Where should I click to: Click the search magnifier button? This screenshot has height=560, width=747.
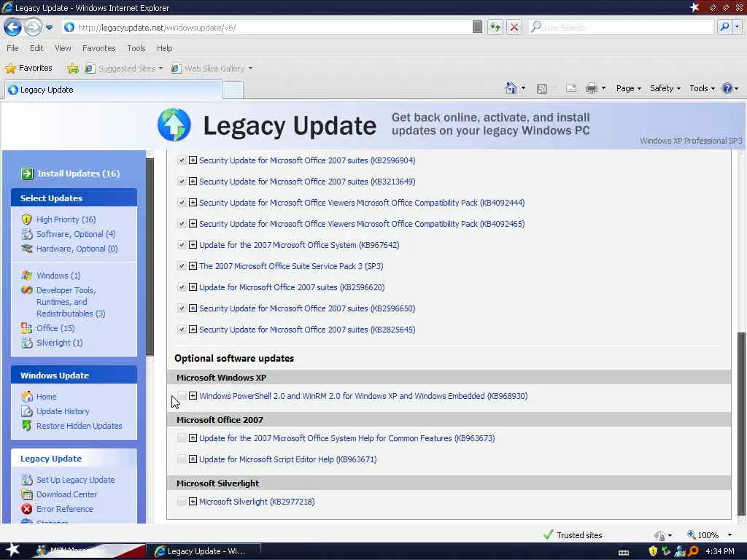pos(724,27)
